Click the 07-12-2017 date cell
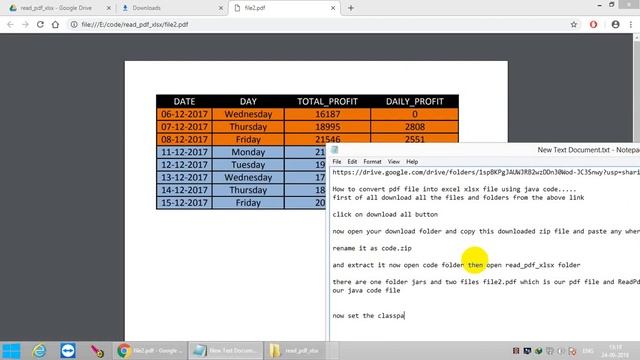The height and width of the screenshot is (360, 640). click(184, 127)
